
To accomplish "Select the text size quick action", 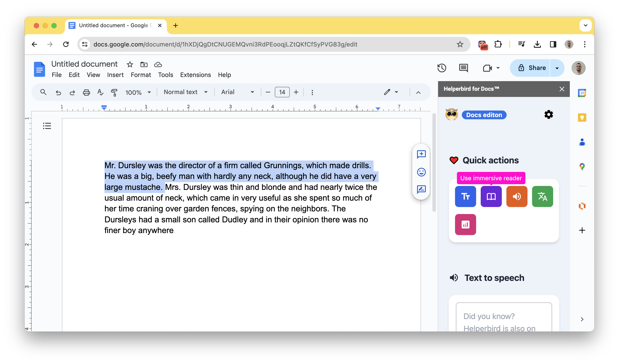I will coord(466,196).
